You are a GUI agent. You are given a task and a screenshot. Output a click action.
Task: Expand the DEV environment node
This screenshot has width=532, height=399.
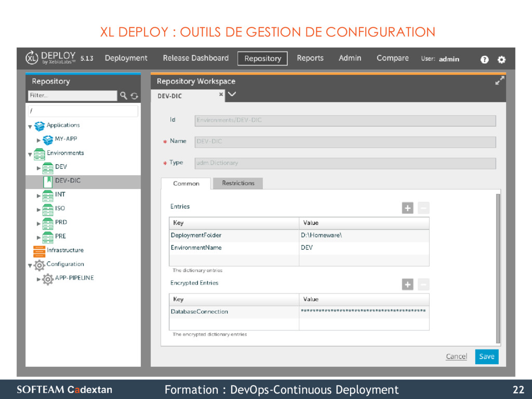[38, 168]
